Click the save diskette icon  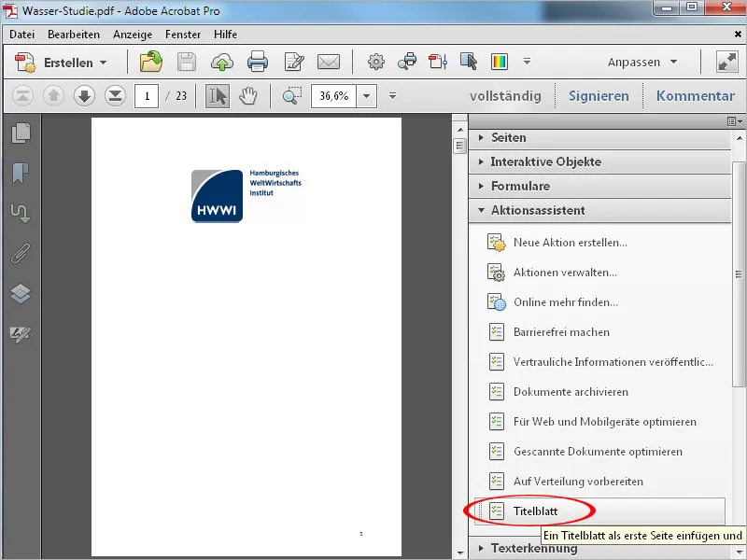pos(187,63)
